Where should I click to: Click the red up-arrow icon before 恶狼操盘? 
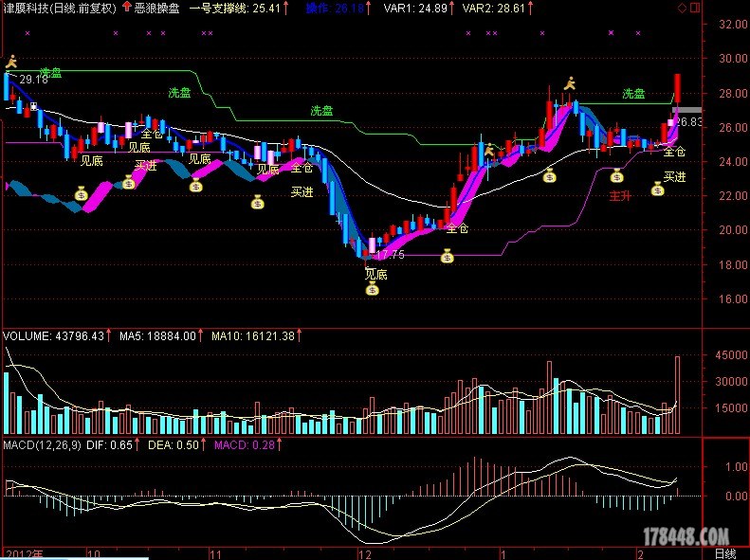[x=127, y=8]
